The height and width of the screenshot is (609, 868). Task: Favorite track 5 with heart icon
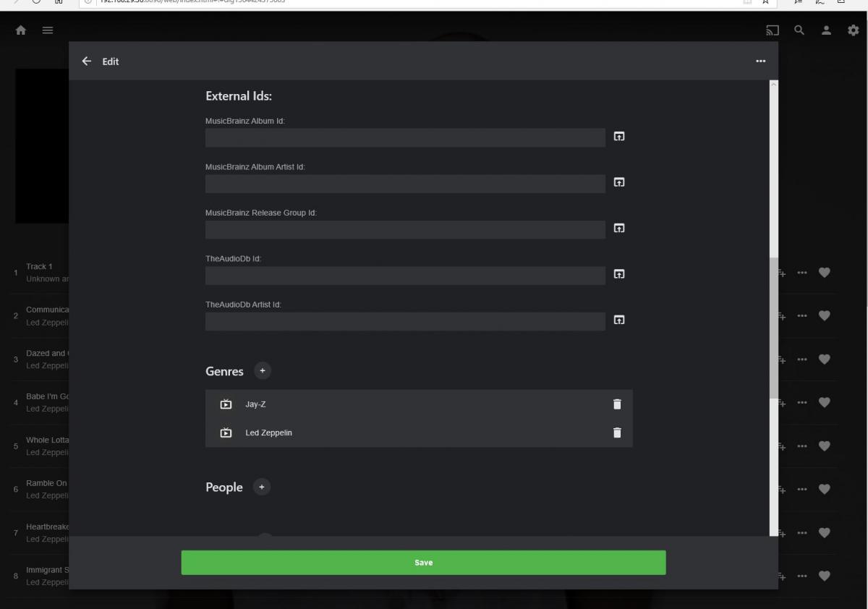coord(824,446)
